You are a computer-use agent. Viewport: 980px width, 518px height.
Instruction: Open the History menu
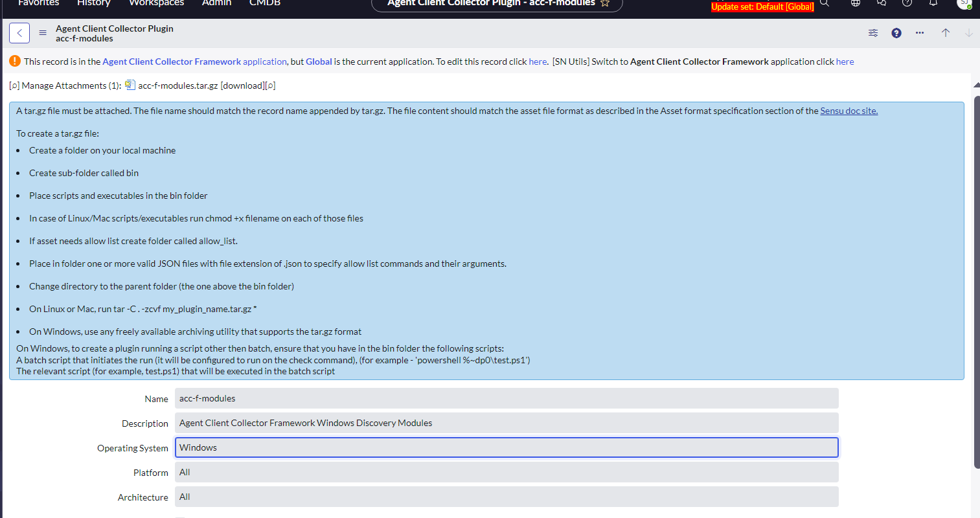[94, 3]
